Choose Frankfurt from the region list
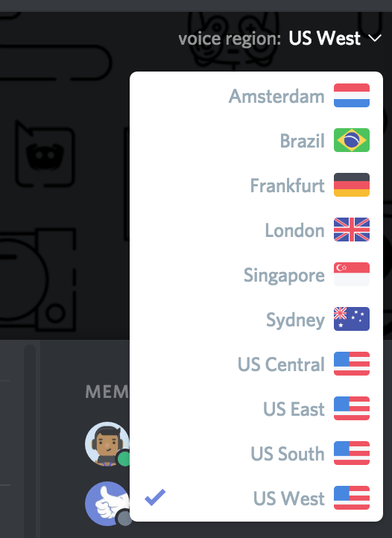 (256, 185)
